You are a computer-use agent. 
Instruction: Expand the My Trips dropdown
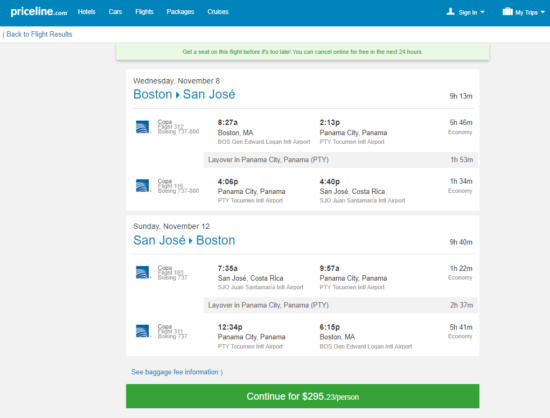(530, 12)
